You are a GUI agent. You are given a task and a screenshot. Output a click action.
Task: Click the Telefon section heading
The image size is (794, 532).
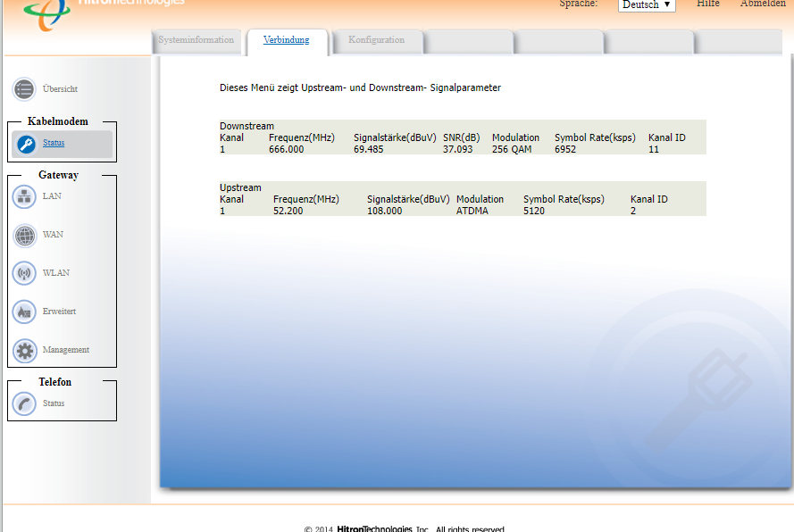click(x=54, y=382)
